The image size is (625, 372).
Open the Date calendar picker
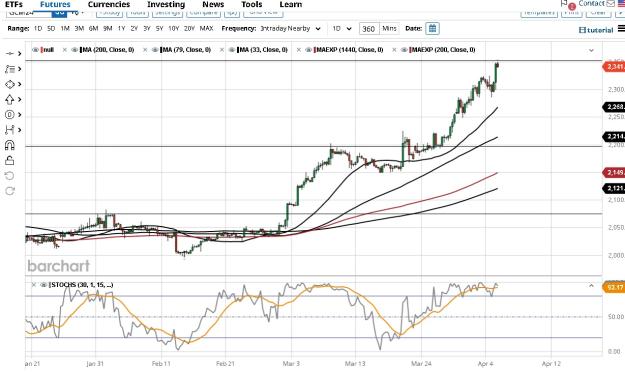point(432,29)
